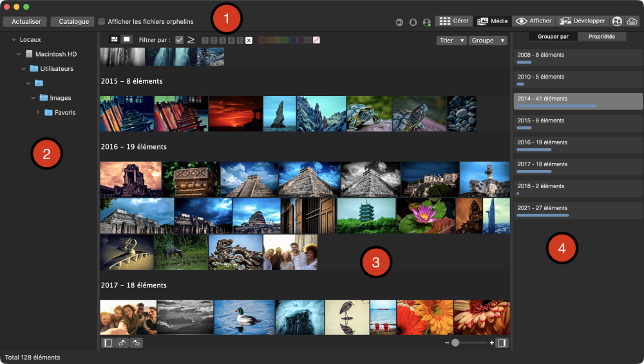Image resolution: width=644 pixels, height=364 pixels.
Task: Switch to the Propriétés tab
Action: (601, 37)
